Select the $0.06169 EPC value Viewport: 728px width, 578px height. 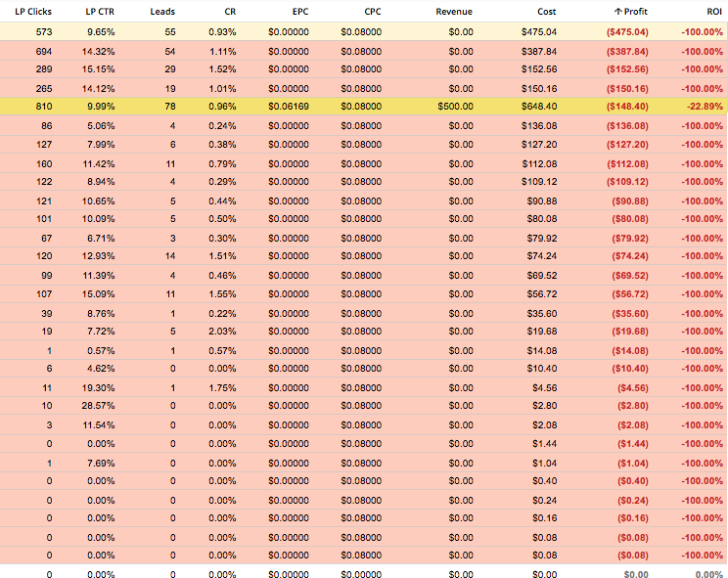coord(289,107)
